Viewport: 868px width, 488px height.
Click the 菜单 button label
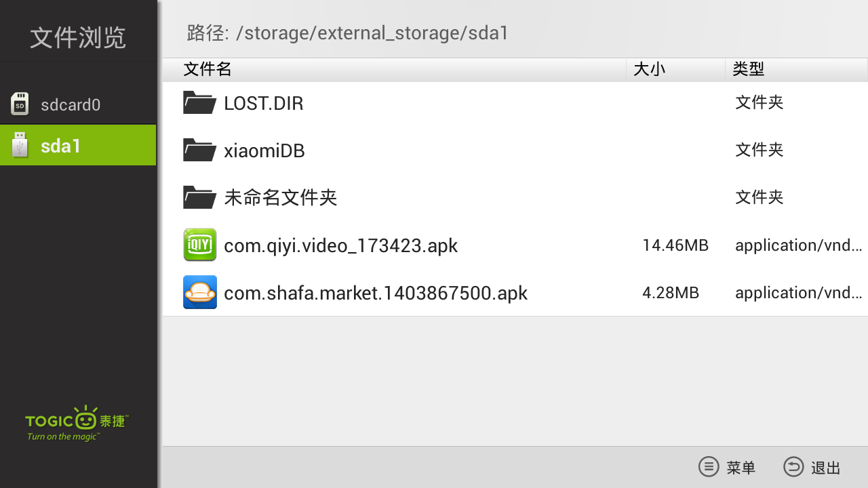pos(741,468)
